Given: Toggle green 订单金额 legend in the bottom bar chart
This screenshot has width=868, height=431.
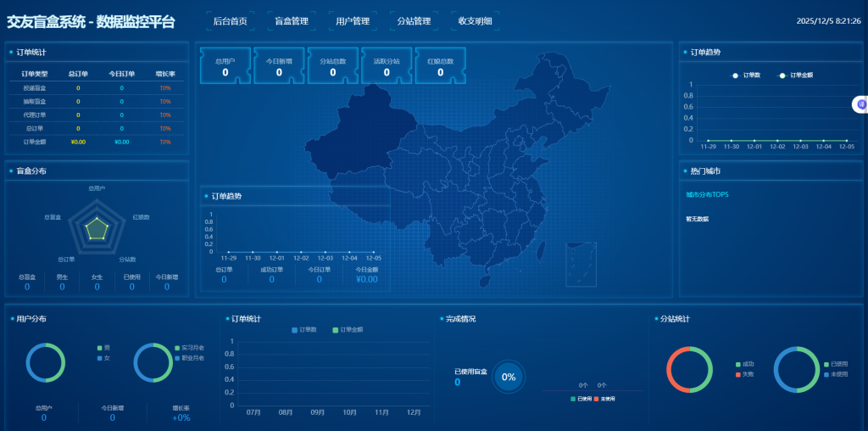Looking at the screenshot, I should coord(348,330).
